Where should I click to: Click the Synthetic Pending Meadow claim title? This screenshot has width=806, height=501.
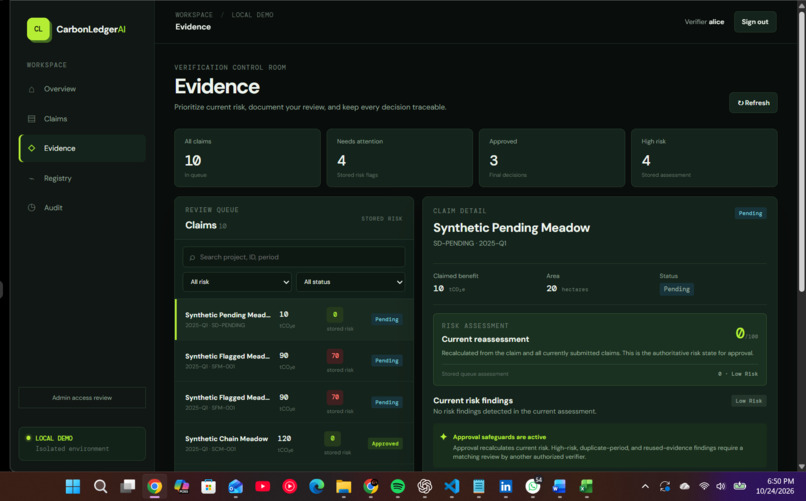coord(511,228)
